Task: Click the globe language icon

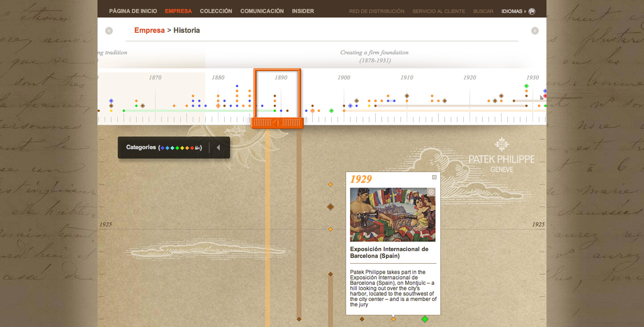Action: click(x=532, y=11)
